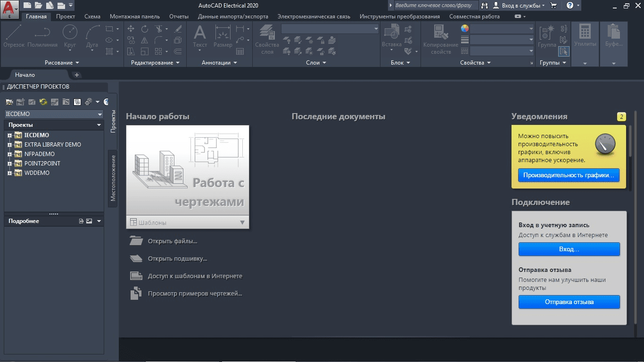Click the Erase icon in Редактирование panel
The height and width of the screenshot is (362, 644).
tap(178, 29)
